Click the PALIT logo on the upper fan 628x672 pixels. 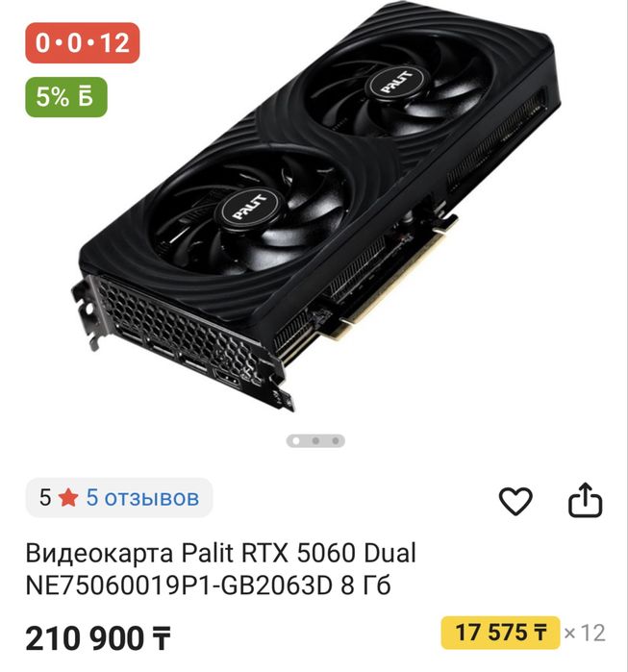click(396, 83)
